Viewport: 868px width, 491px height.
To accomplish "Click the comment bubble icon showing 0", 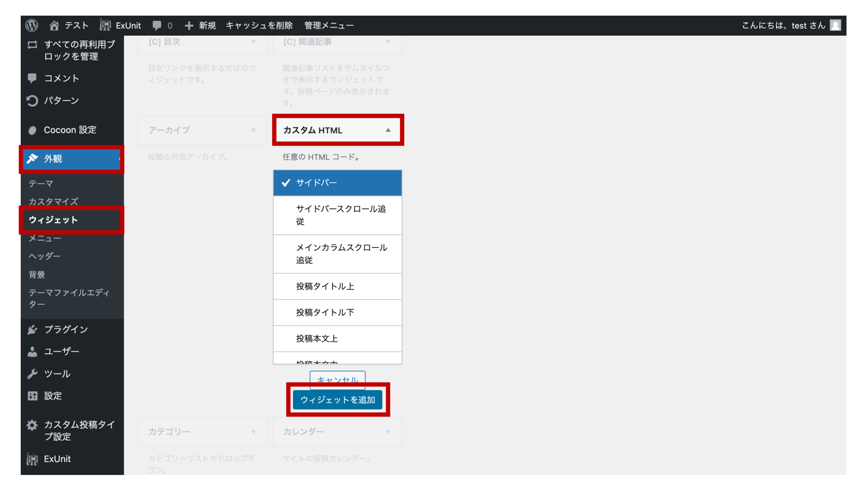I will pyautogui.click(x=157, y=25).
